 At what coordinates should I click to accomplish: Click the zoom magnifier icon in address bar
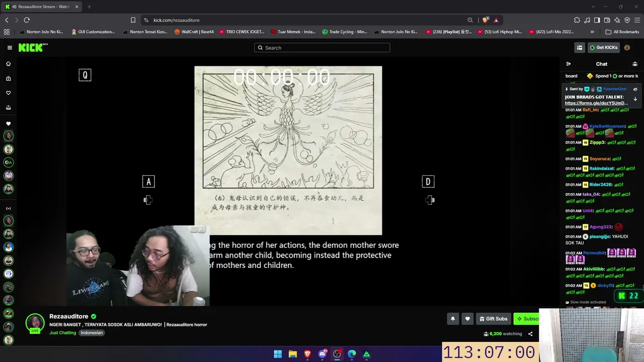coord(470,20)
